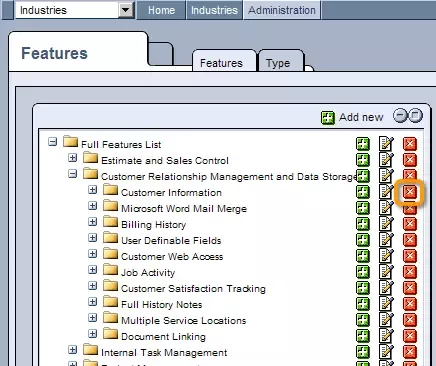Edit Microsoft Word Mail Merge feature
Image resolution: width=436 pixels, height=366 pixels.
pyautogui.click(x=386, y=208)
